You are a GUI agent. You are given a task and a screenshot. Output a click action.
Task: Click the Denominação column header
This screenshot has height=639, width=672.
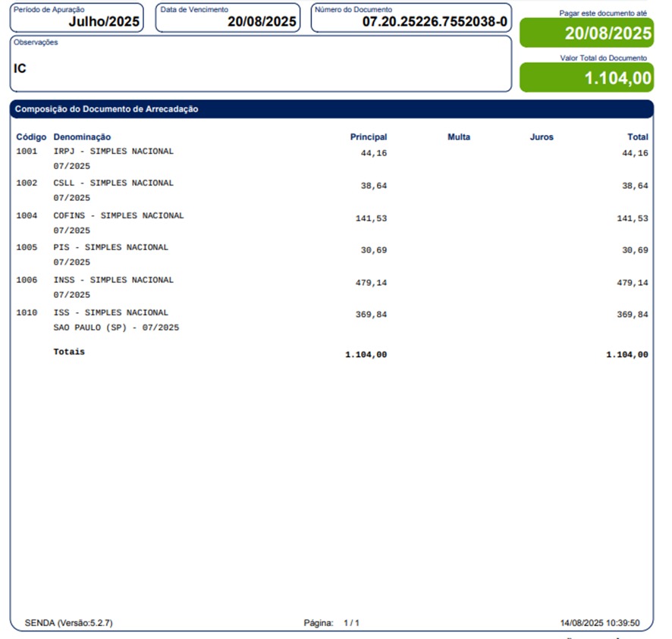pyautogui.click(x=82, y=137)
